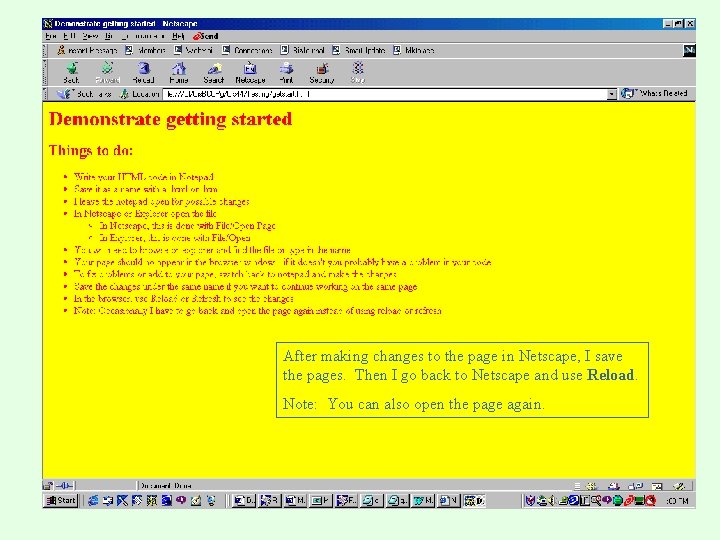Open the Communicator menu
720x540 pixels.
coord(143,36)
